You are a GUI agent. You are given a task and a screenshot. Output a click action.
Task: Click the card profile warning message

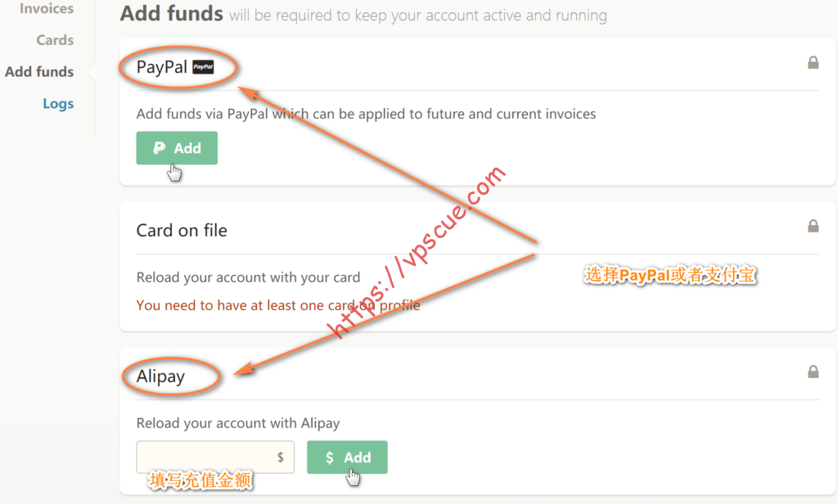278,305
